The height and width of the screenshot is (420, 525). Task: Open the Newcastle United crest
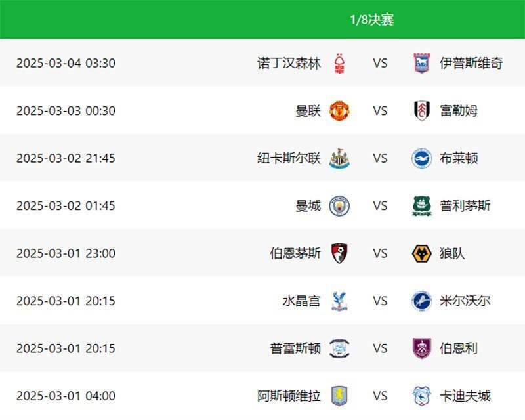click(339, 158)
